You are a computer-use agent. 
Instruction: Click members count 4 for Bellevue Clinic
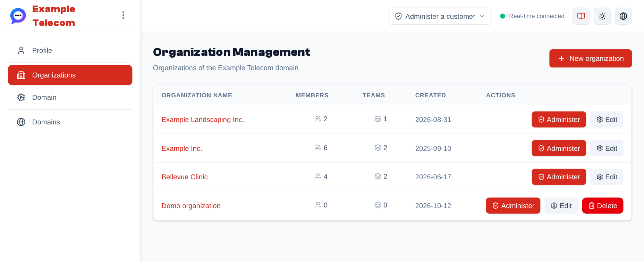tap(321, 177)
